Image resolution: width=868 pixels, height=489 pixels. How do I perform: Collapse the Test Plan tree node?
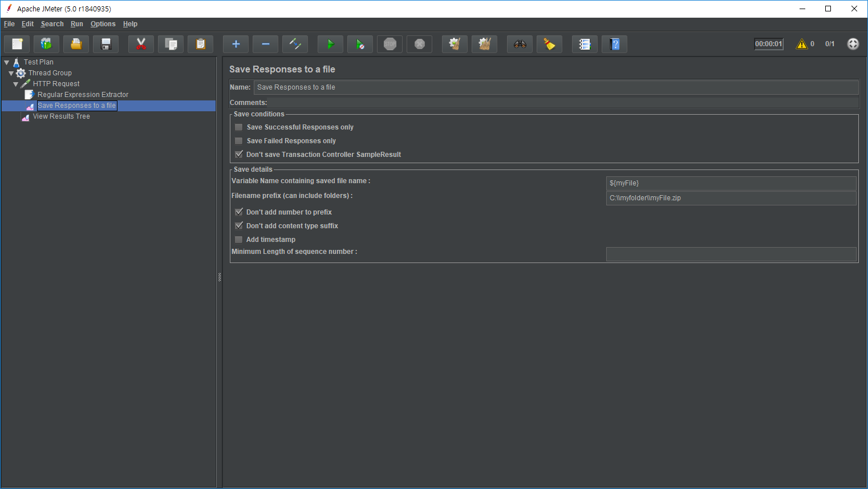[7, 62]
